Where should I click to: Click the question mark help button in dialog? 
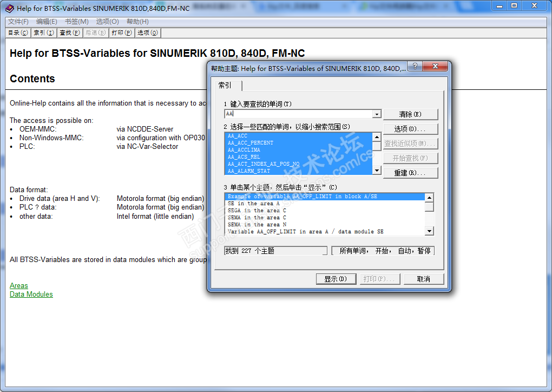415,66
